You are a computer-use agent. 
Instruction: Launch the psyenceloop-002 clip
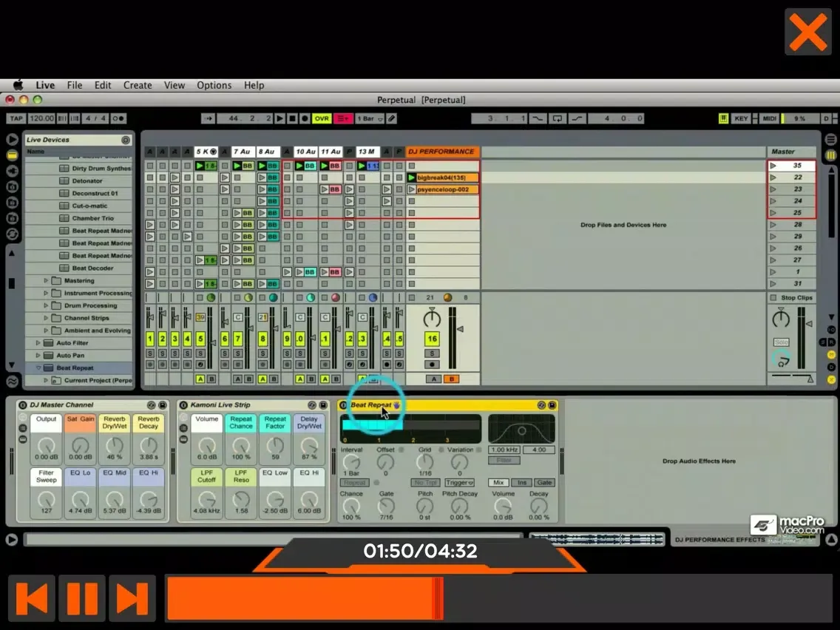(x=412, y=189)
